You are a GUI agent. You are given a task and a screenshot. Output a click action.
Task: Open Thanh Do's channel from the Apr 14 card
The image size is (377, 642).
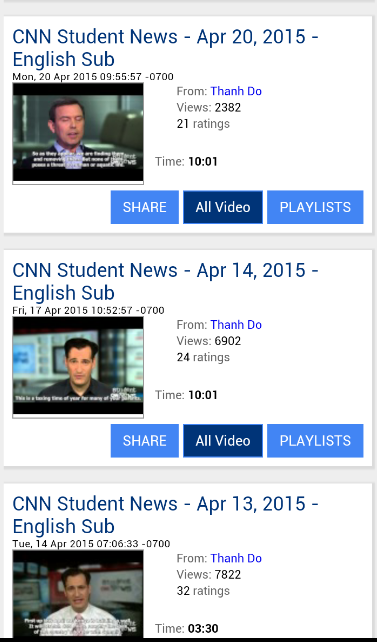point(236,325)
